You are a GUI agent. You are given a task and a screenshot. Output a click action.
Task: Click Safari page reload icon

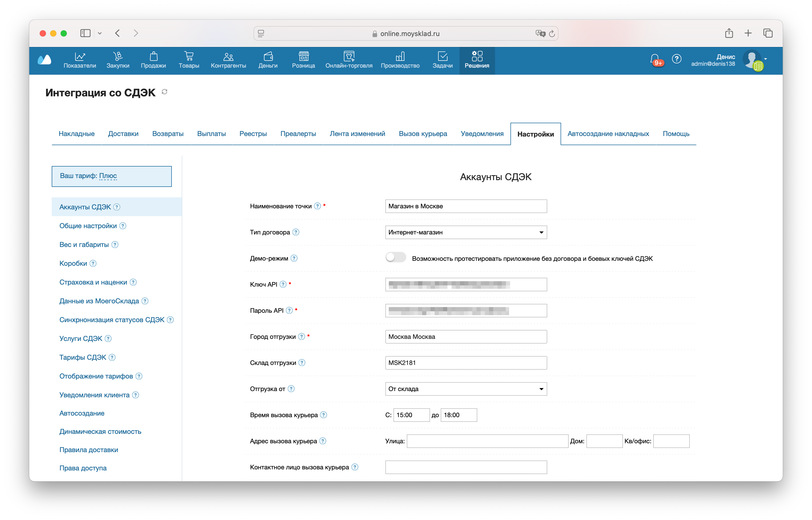(x=552, y=33)
